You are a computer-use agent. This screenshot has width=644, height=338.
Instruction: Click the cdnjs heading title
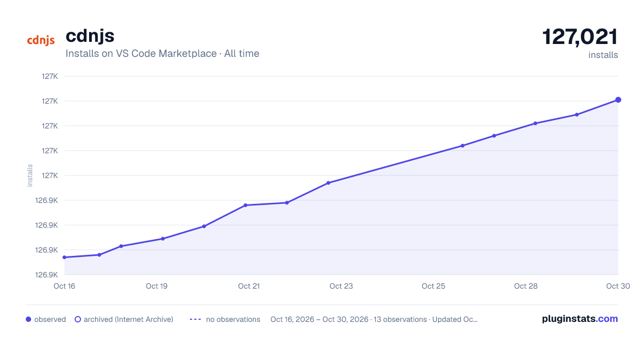pos(90,35)
